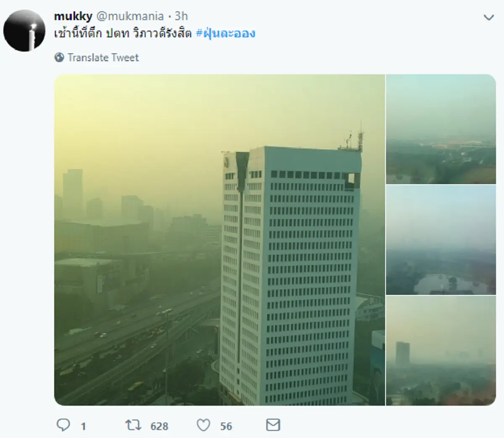Open the tweet options chevron menu

coord(488,18)
